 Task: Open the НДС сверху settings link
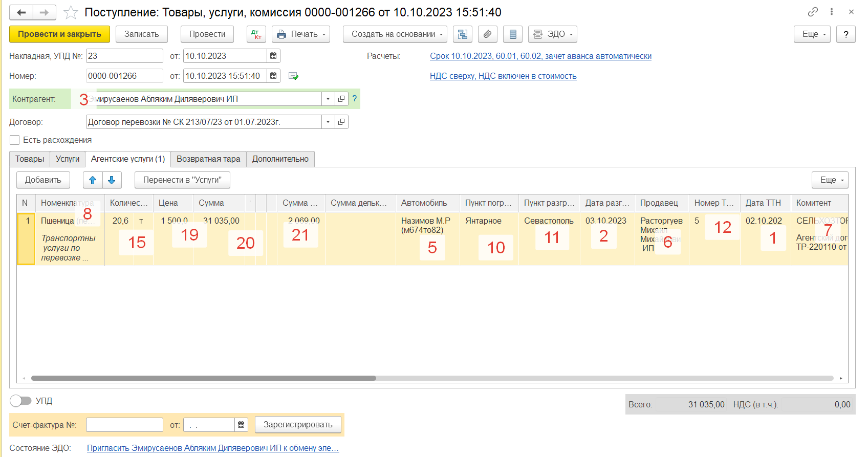[503, 76]
